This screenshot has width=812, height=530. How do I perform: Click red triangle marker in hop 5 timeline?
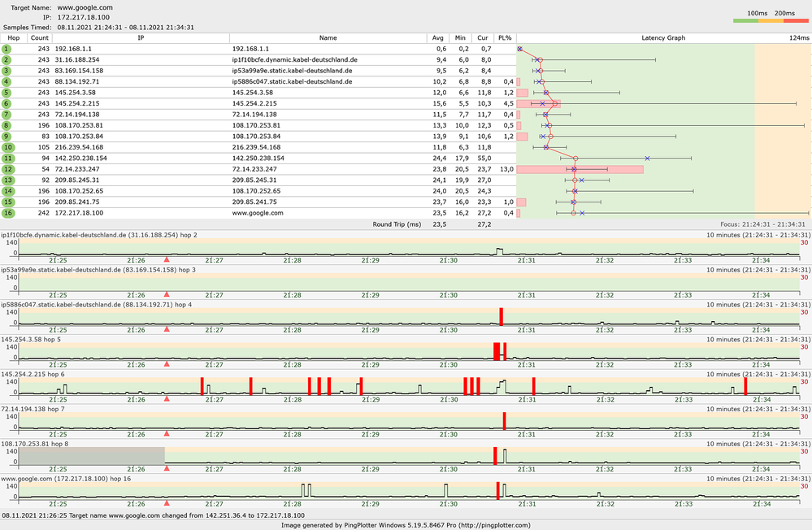(x=167, y=363)
